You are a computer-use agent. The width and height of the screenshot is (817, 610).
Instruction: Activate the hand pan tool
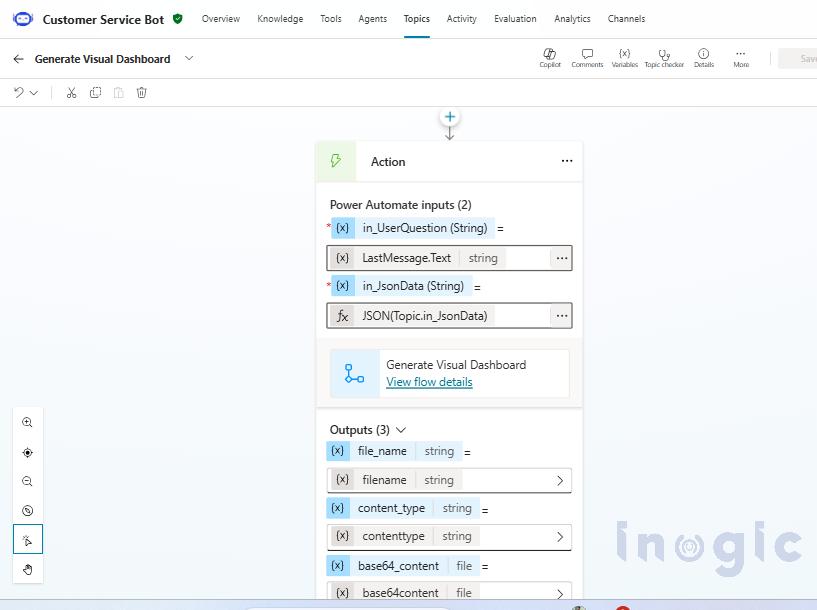(28, 569)
